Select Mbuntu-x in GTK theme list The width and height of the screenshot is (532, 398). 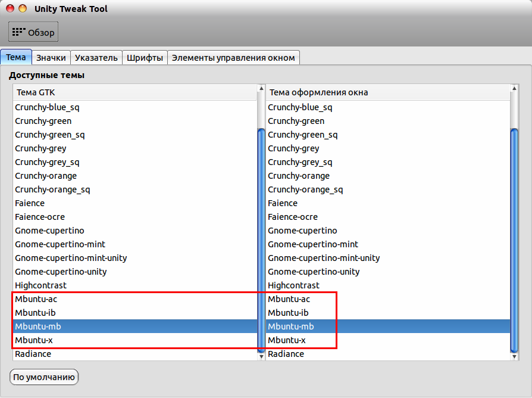click(134, 340)
